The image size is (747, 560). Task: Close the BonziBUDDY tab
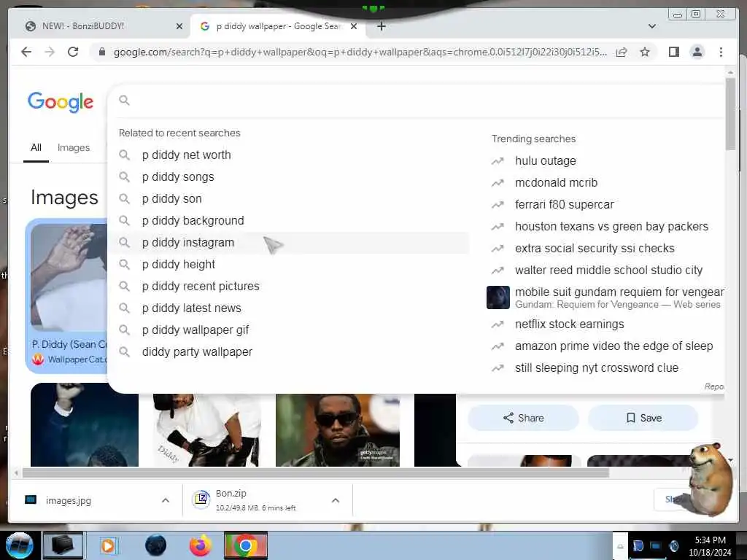point(179,26)
